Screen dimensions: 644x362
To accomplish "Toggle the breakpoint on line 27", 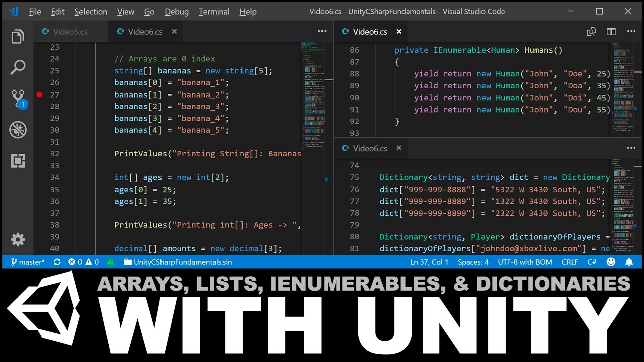I will coord(39,94).
